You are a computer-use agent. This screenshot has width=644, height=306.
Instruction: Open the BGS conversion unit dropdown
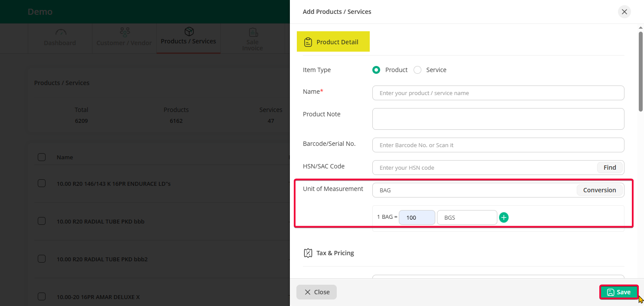(x=467, y=217)
